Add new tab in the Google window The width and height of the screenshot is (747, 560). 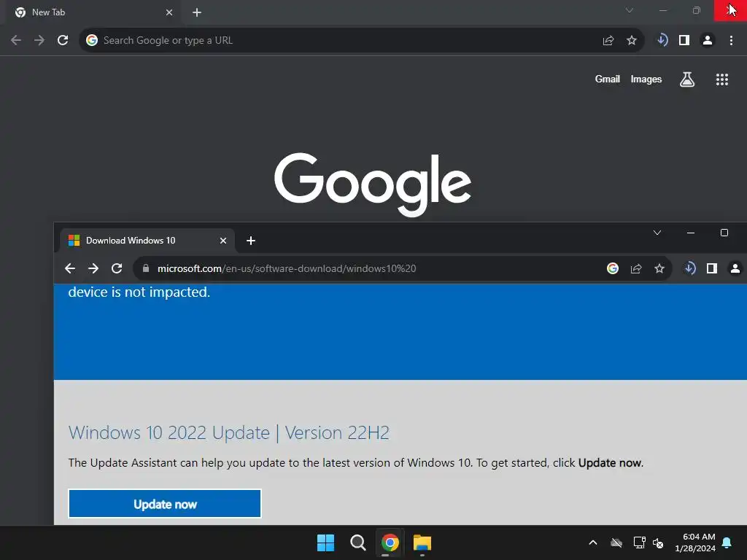[x=197, y=12]
